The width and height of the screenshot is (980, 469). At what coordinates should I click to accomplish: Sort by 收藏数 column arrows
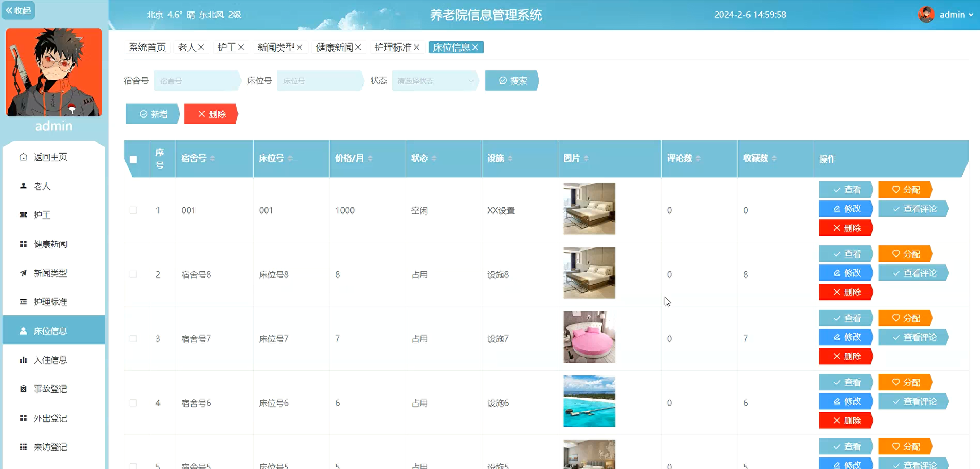click(774, 158)
